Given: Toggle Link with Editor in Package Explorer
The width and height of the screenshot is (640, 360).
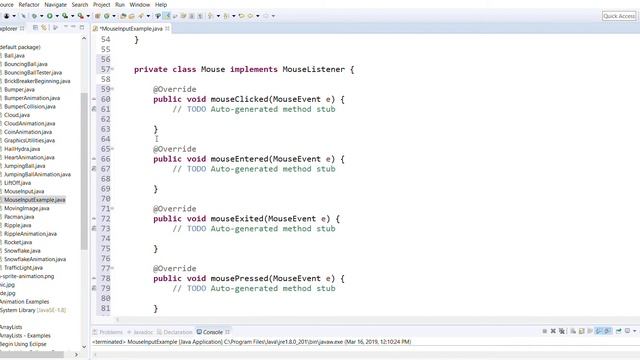Looking at the screenshot, I should click(44, 28).
